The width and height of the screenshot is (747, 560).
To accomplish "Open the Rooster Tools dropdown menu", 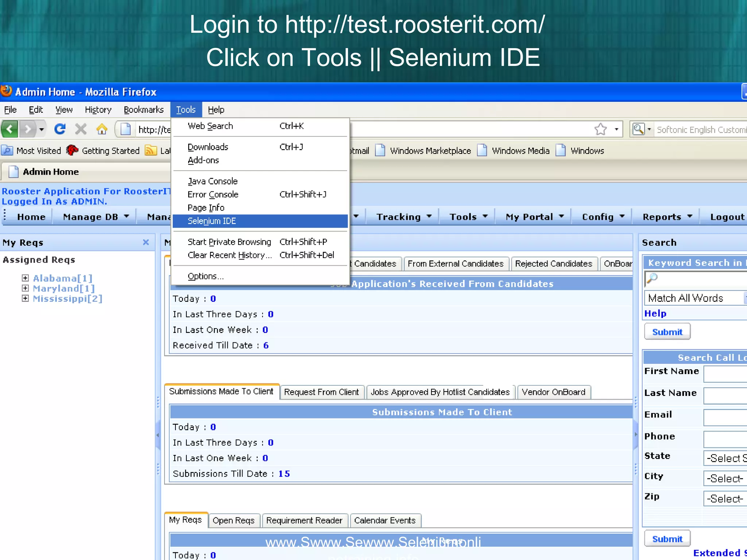I will coord(468,217).
